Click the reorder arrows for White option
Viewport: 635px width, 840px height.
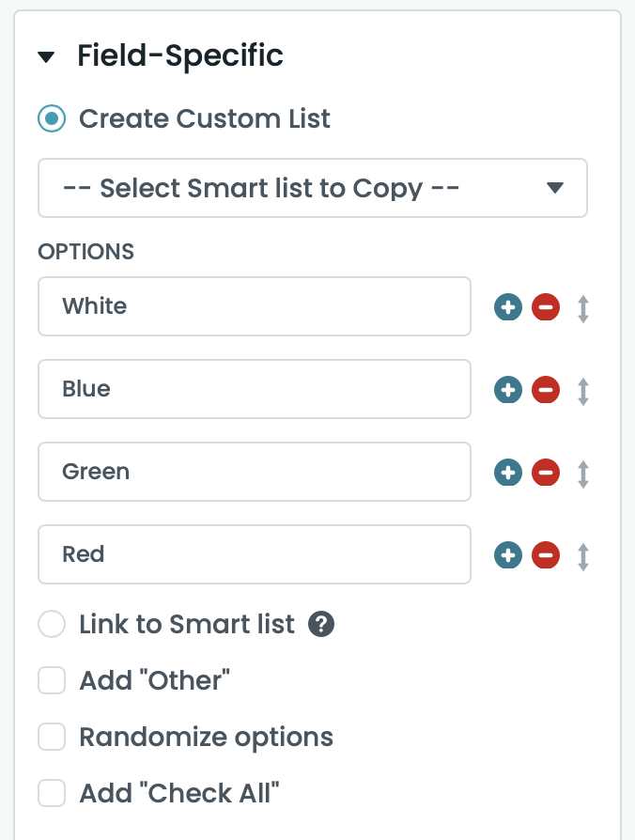pos(582,308)
